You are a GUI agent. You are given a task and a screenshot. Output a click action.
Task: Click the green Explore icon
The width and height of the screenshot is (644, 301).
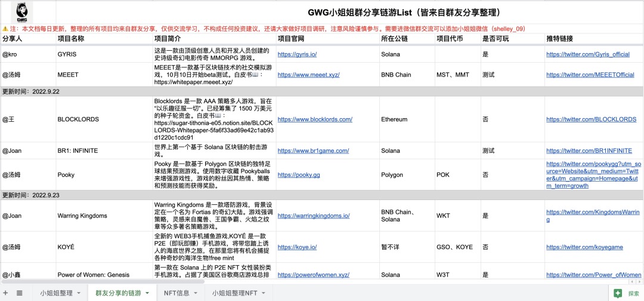pos(617,293)
